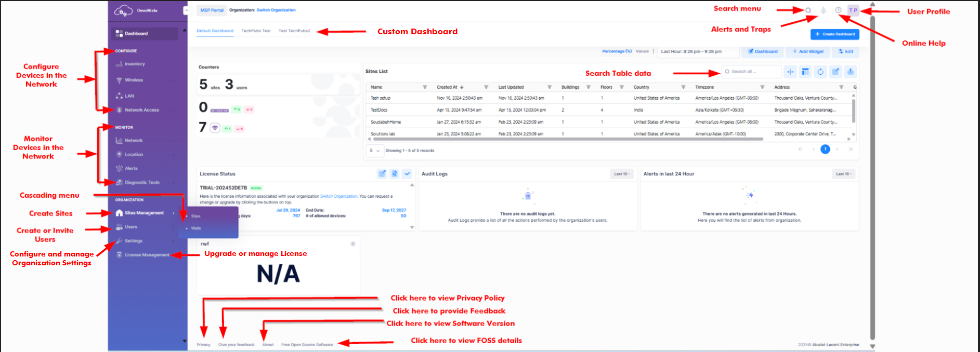Open the Audit Logs Last 10 dropdown
This screenshot has height=352, width=980.
click(x=621, y=174)
